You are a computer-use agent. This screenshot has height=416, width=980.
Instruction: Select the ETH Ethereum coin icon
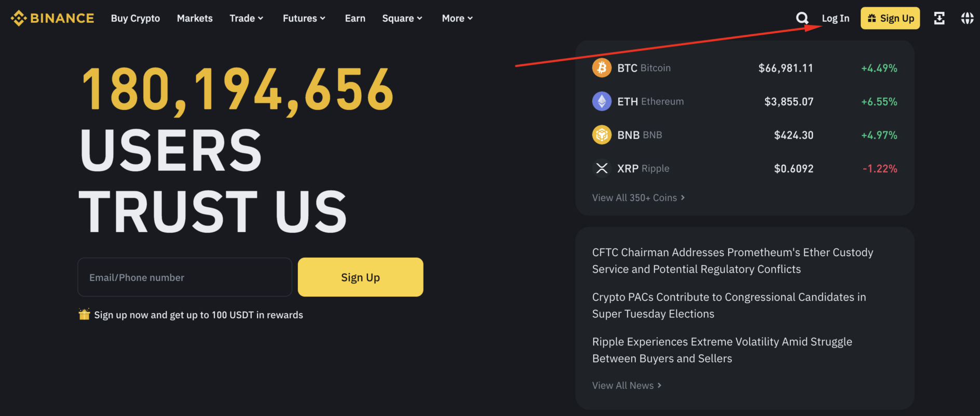pos(602,101)
